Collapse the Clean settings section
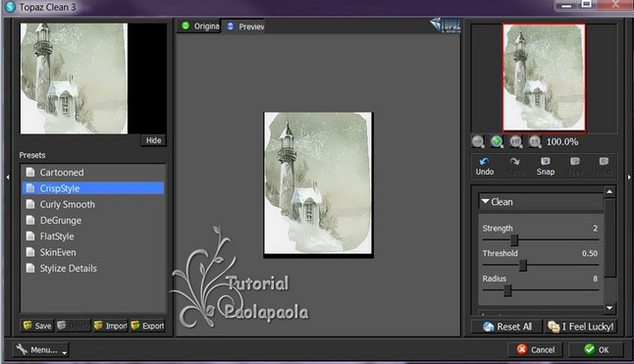634x364 pixels. pos(485,201)
